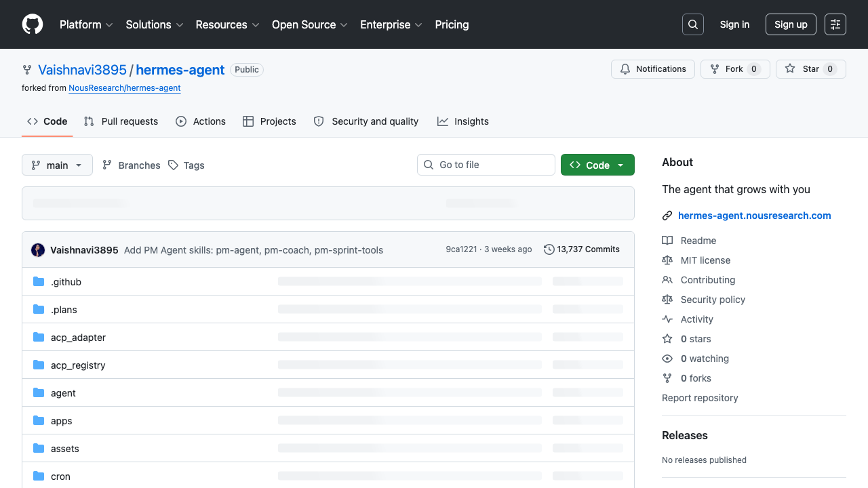The width and height of the screenshot is (868, 488).
Task: Expand the Open Source menu
Action: pyautogui.click(x=309, y=24)
